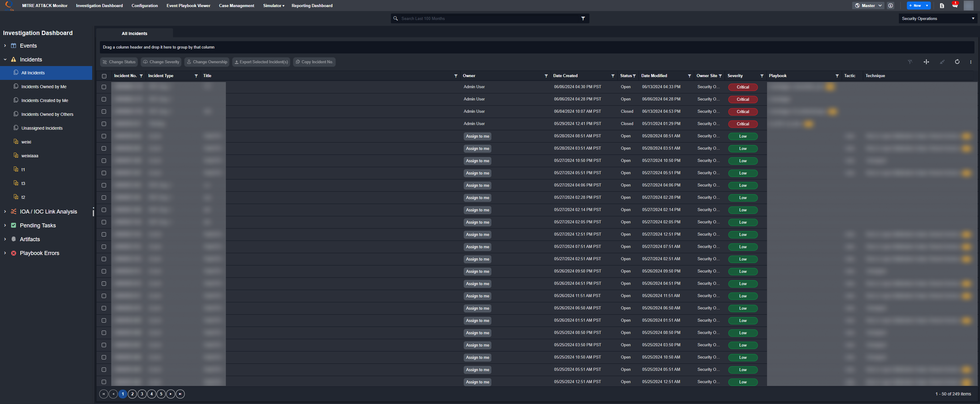Select the first Critical incident row checkbox
The height and width of the screenshot is (404, 980).
point(104,87)
